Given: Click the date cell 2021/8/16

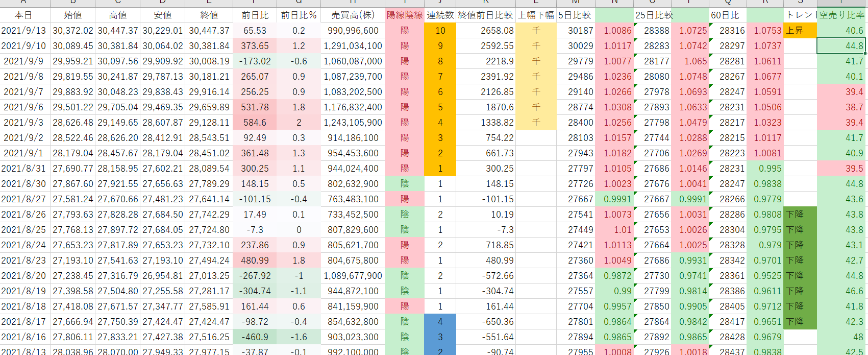Looking at the screenshot, I should click(25, 337).
